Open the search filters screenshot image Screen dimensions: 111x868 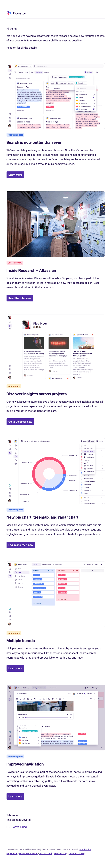(55, 96)
